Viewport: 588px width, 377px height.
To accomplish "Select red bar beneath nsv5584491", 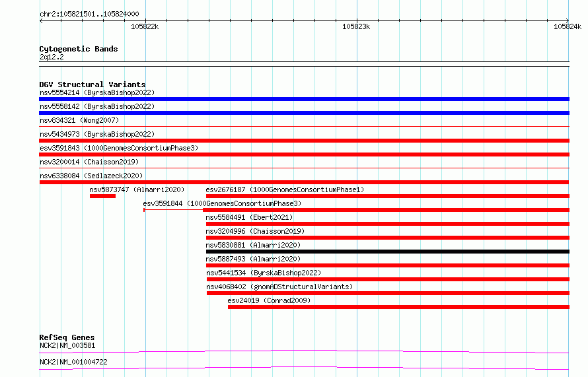I will point(388,224).
